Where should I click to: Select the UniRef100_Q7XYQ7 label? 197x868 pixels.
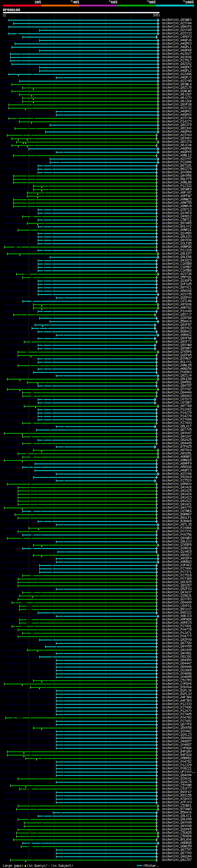[x=177, y=389]
